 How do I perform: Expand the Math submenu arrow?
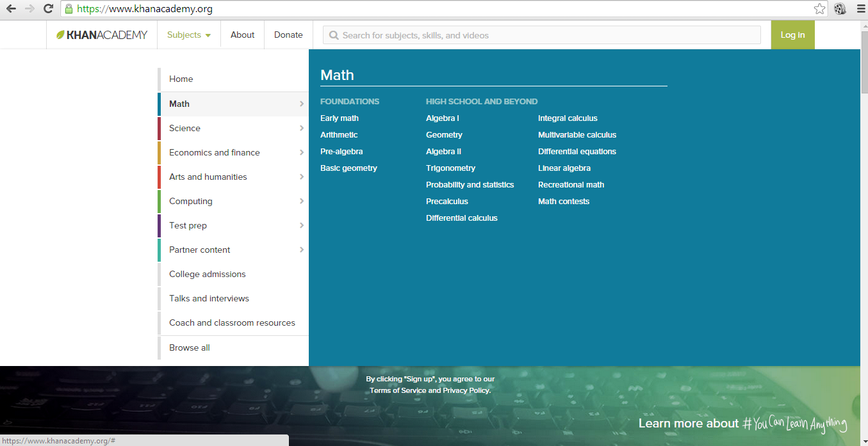301,104
